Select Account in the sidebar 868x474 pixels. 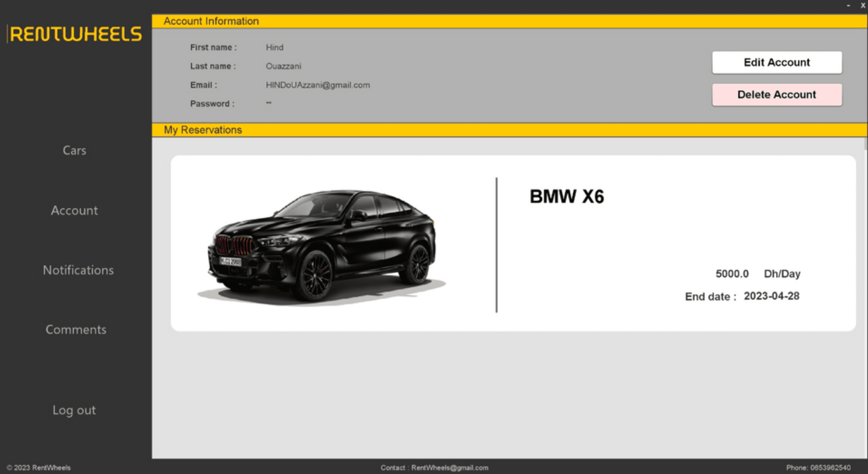[74, 210]
